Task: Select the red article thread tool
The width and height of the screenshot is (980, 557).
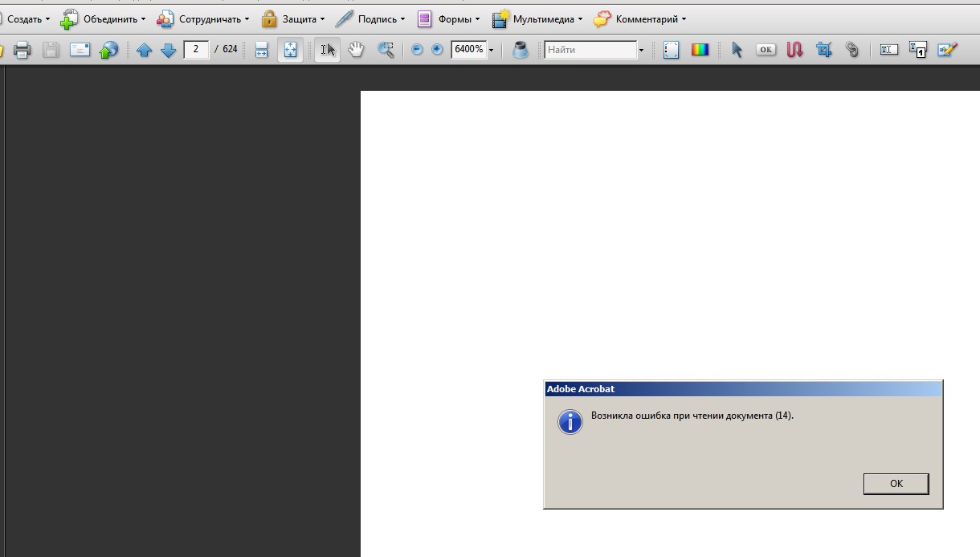Action: pyautogui.click(x=794, y=50)
